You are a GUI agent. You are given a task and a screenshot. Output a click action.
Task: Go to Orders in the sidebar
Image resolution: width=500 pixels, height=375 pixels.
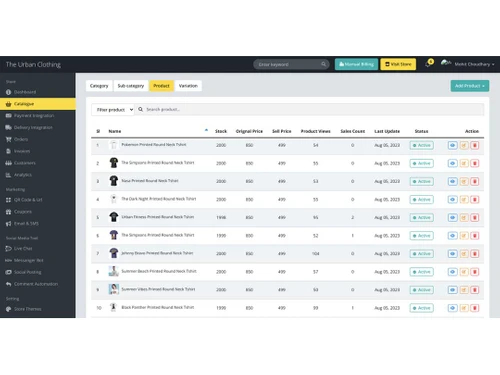tap(17, 139)
